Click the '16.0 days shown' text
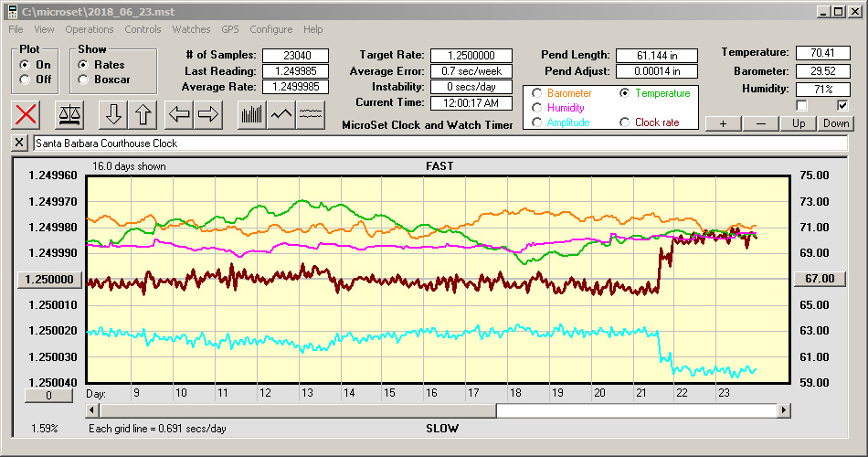Screen dimensions: 868x457 [129, 166]
